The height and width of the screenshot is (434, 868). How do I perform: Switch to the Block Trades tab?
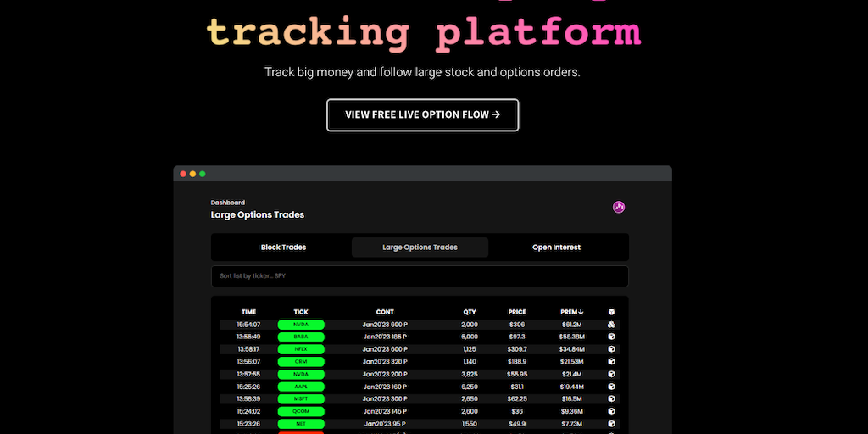tap(283, 248)
